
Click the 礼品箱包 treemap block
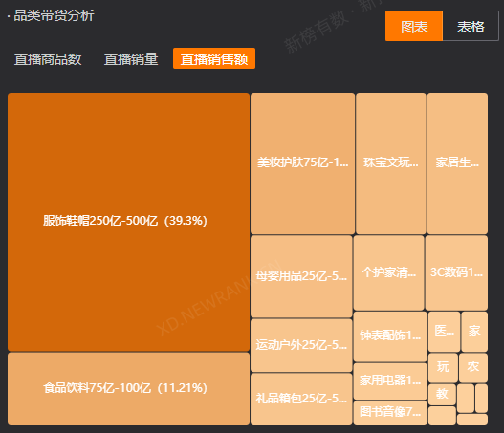301,399
